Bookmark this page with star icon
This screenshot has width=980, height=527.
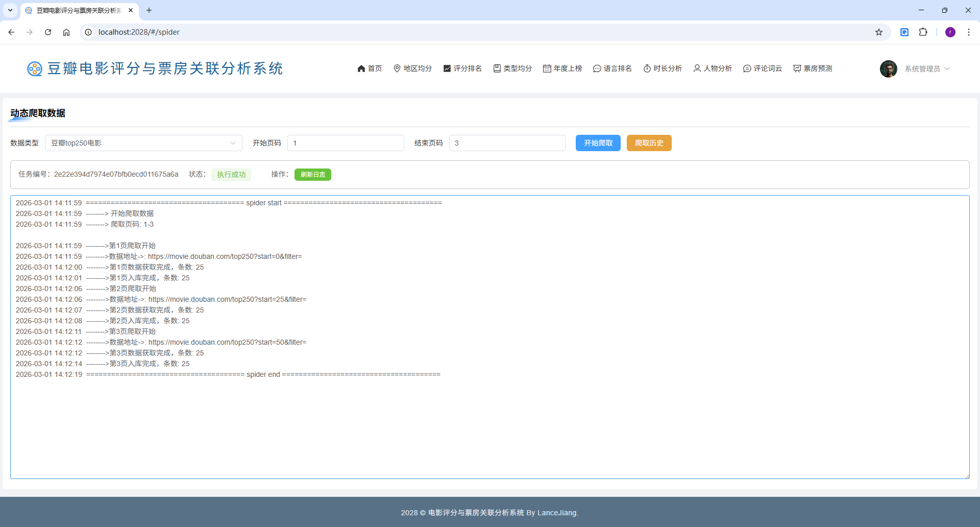tap(879, 32)
